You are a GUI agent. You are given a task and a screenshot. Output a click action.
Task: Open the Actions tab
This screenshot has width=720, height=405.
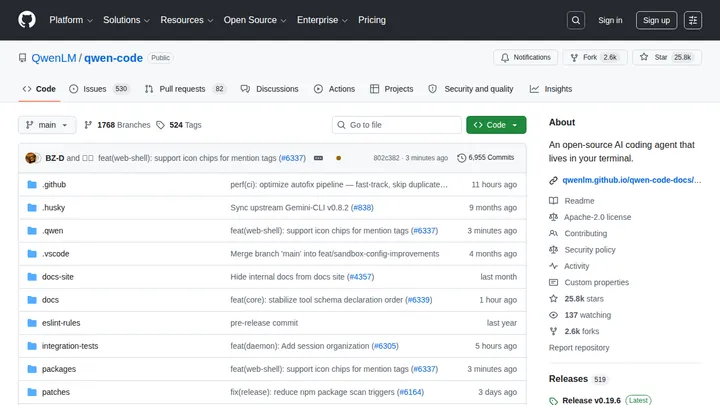tap(334, 89)
